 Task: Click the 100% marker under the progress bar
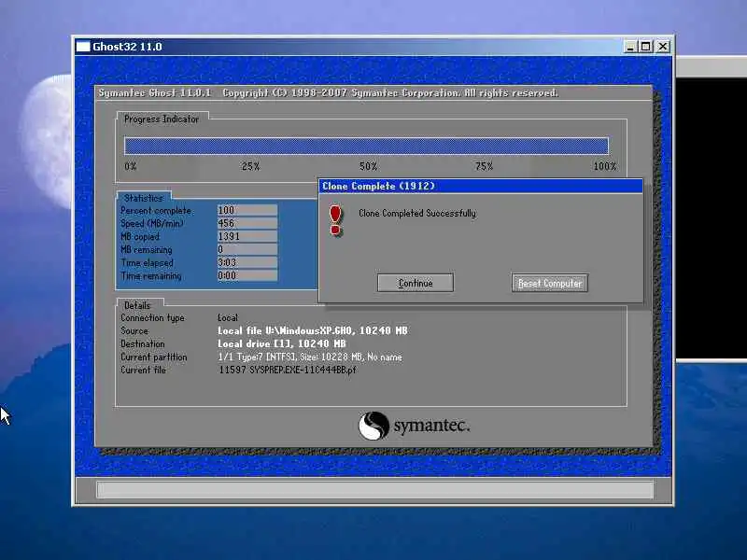click(x=604, y=166)
